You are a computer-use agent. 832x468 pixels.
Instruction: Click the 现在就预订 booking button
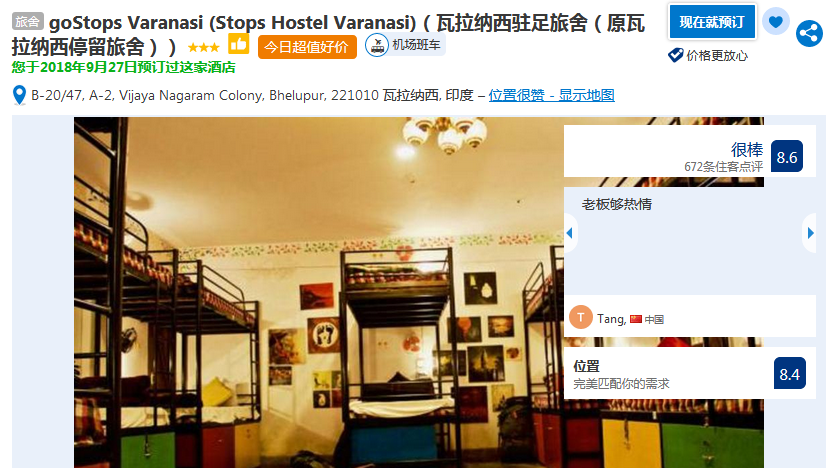pyautogui.click(x=712, y=22)
